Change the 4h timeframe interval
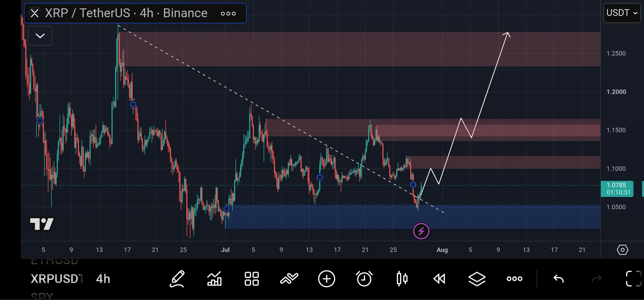 [x=103, y=279]
